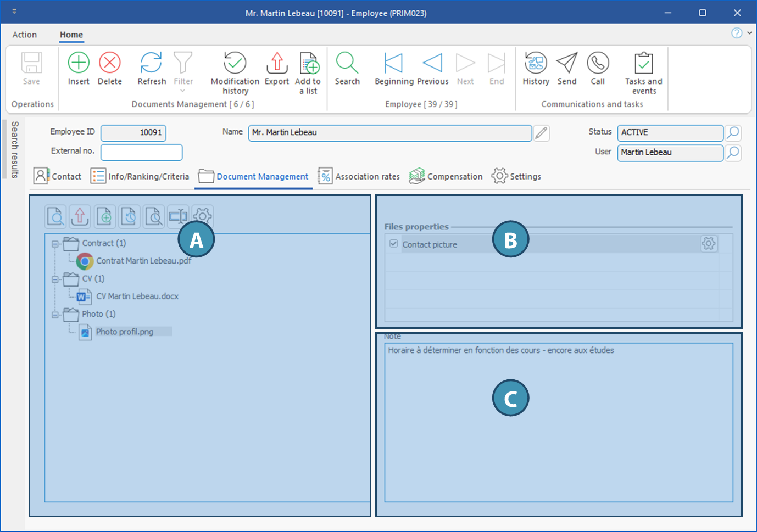Click the Insert document icon
The width and height of the screenshot is (757, 532).
[x=79, y=68]
